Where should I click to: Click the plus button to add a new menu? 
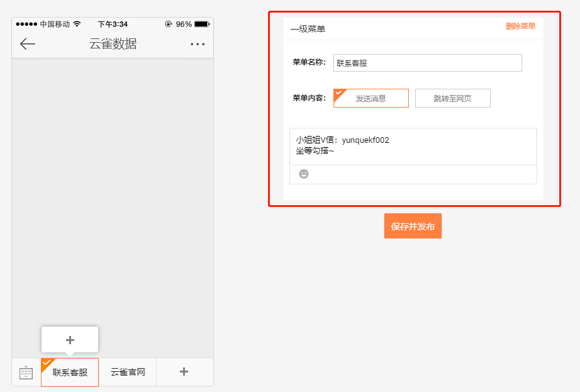pos(184,372)
